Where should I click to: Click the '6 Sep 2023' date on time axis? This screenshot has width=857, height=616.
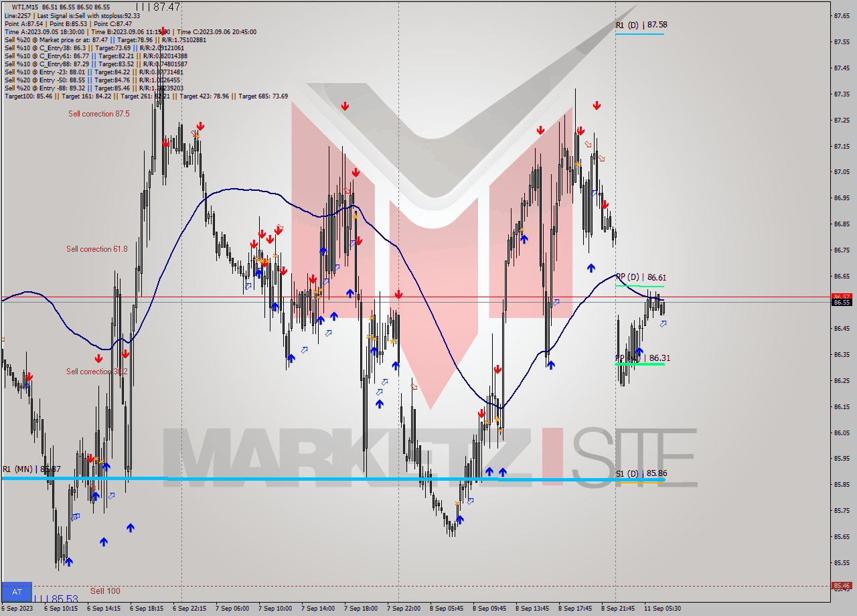click(x=17, y=609)
